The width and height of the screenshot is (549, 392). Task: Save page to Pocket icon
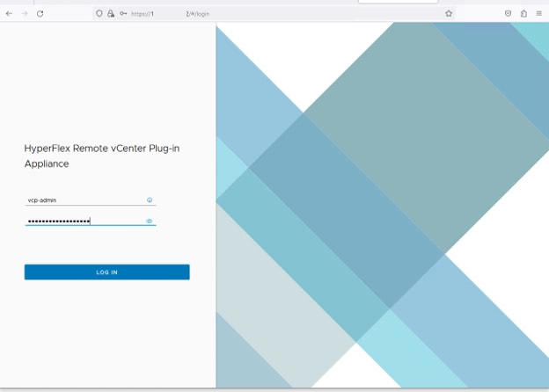click(508, 14)
